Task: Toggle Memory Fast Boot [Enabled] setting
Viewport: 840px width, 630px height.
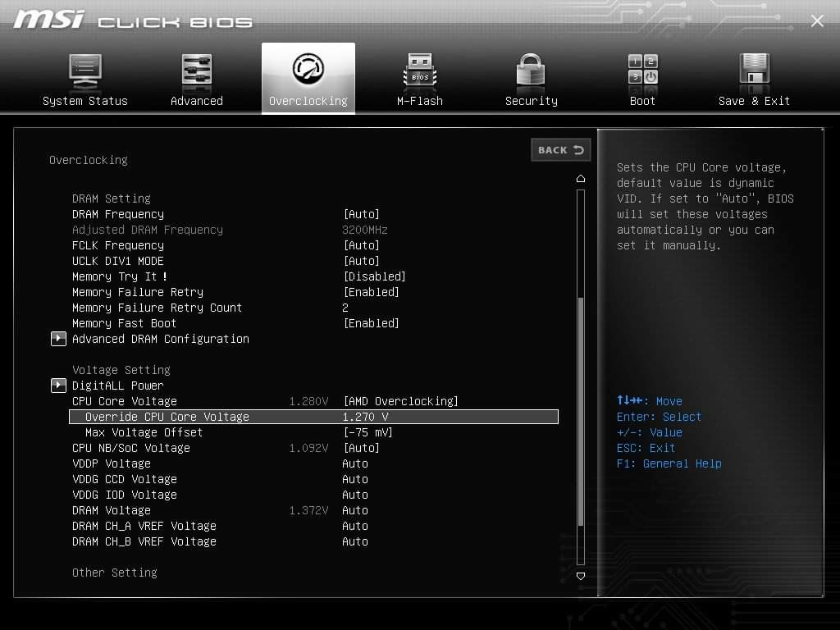Action: pos(372,323)
